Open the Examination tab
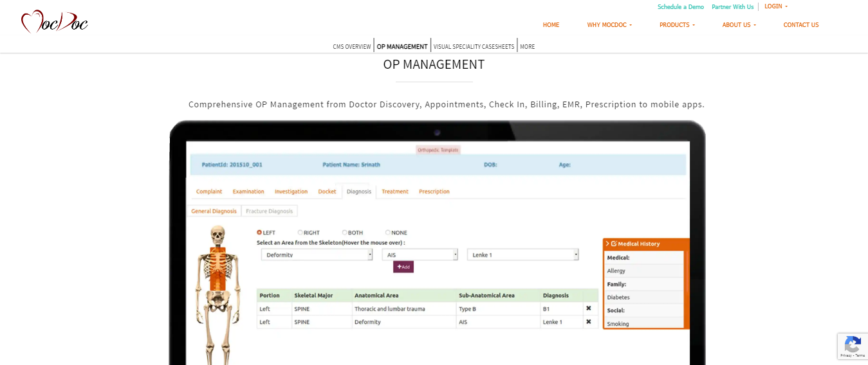Image resolution: width=868 pixels, height=365 pixels. 248,191
